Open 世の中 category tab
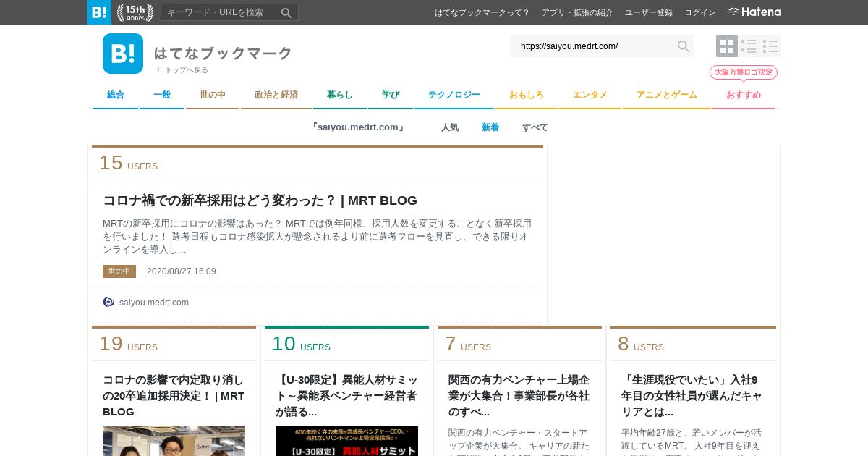The width and height of the screenshot is (868, 456). (213, 95)
